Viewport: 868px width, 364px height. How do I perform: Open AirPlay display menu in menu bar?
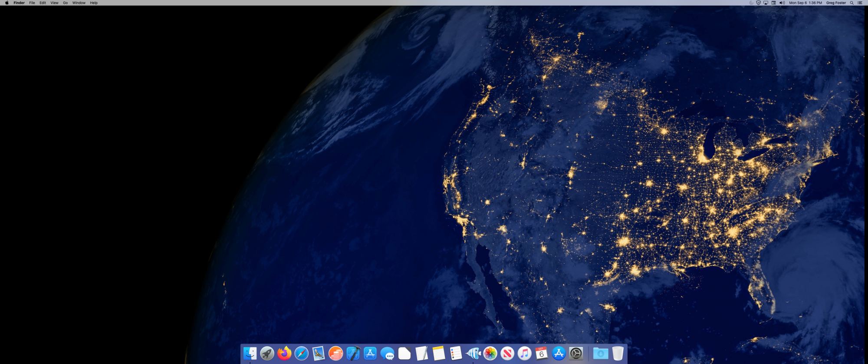click(x=766, y=3)
